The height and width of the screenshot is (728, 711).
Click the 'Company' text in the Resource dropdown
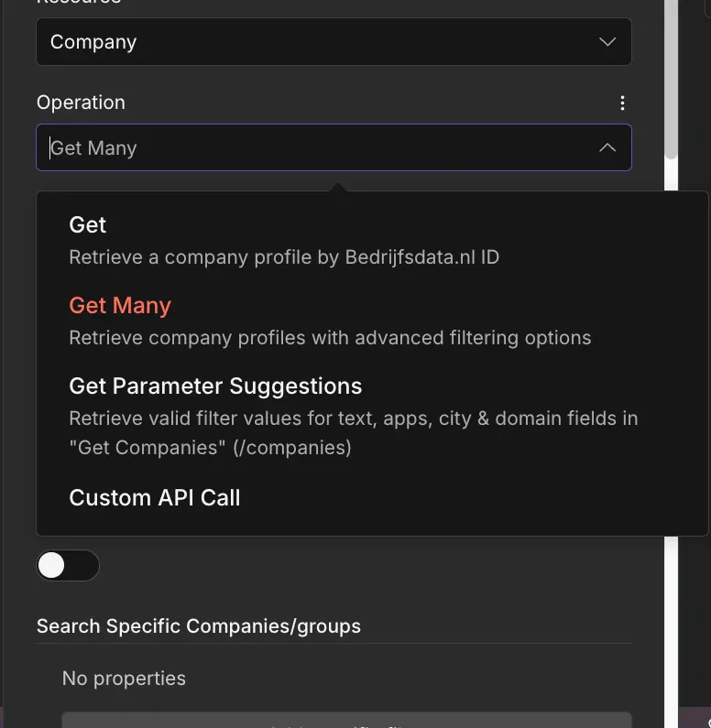(x=93, y=42)
